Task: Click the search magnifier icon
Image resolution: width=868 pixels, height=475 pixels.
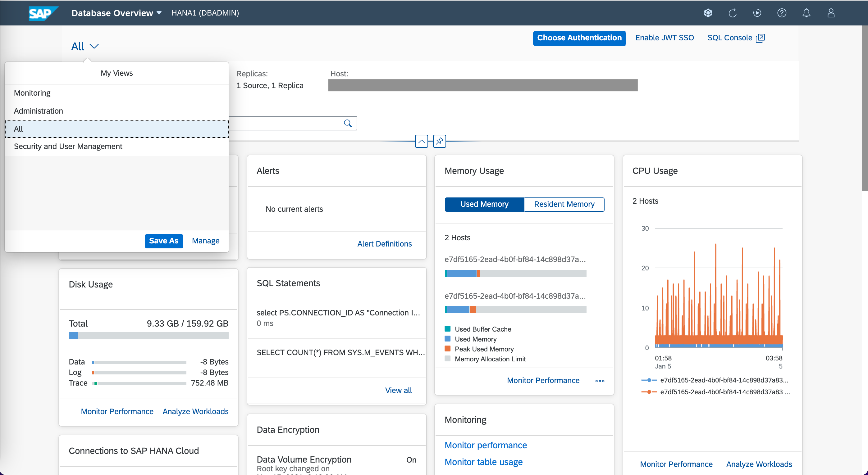Action: click(x=348, y=124)
